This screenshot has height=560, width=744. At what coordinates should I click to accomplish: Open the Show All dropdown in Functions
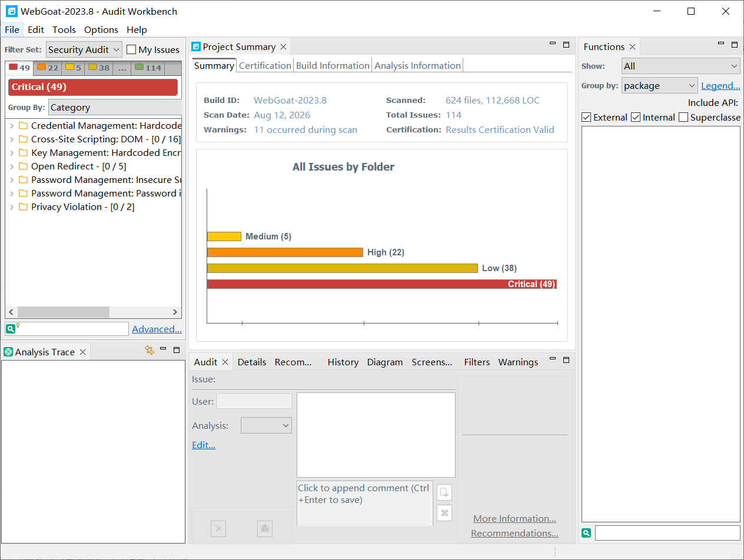680,66
